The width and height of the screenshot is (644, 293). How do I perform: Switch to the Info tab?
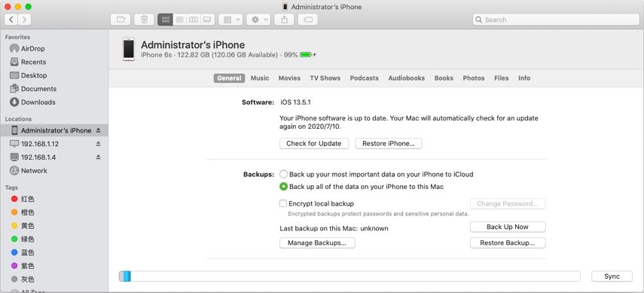tap(524, 78)
